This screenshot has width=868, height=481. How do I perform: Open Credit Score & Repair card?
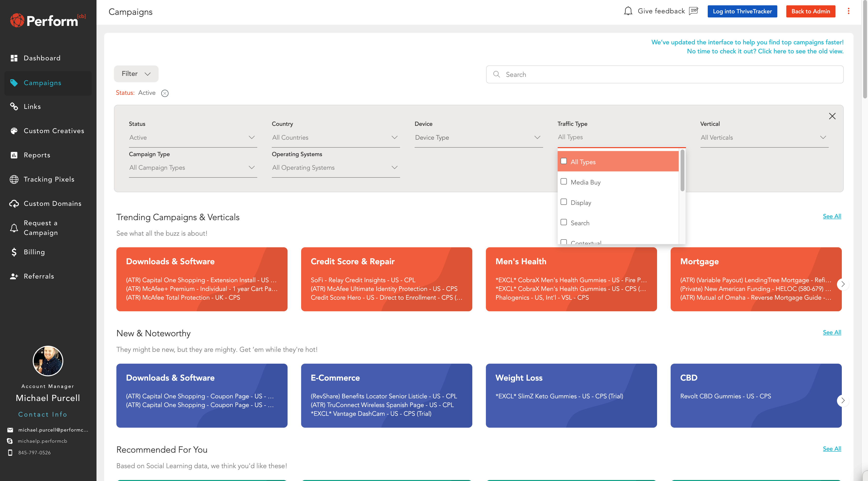coord(386,279)
